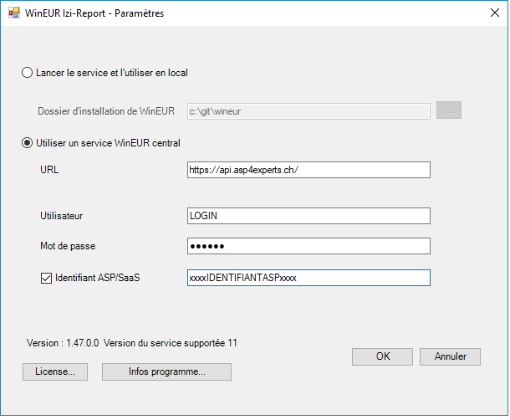Screen dimensions: 510x420
Task: Confirm settings with the OK button
Action: tap(383, 357)
